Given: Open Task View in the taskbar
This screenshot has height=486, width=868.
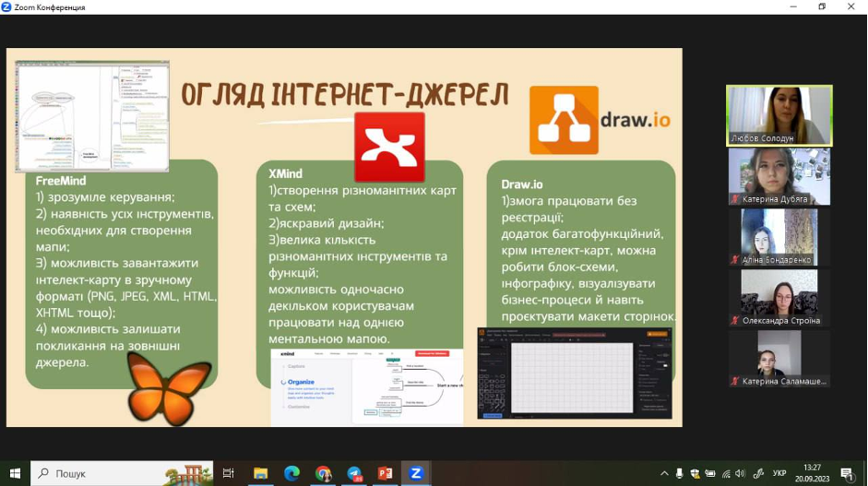Looking at the screenshot, I should [x=229, y=473].
